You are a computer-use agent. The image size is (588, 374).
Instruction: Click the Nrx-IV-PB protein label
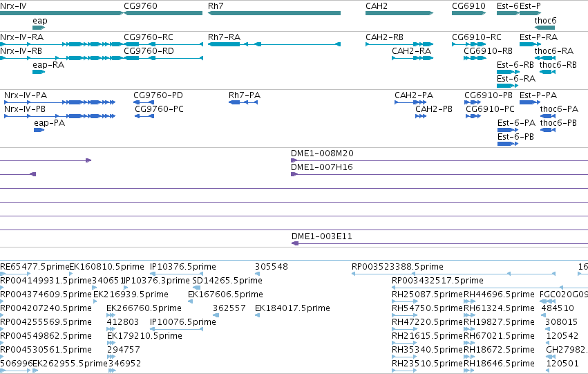pos(25,109)
